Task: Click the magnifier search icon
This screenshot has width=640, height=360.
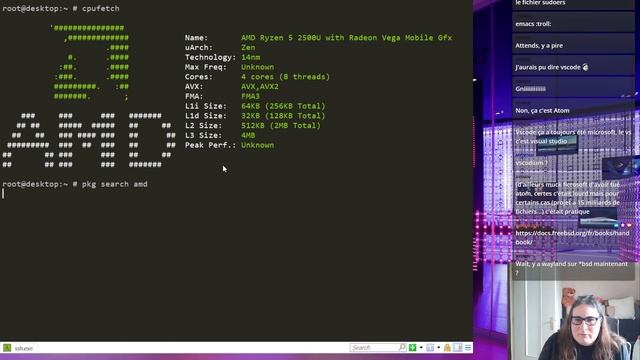Action: [x=402, y=347]
